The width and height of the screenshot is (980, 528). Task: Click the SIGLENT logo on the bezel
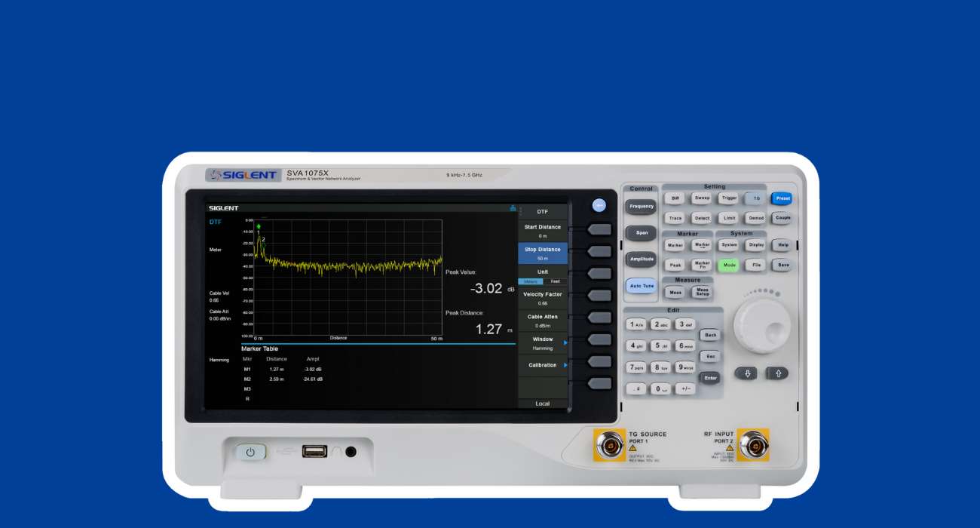pos(243,175)
